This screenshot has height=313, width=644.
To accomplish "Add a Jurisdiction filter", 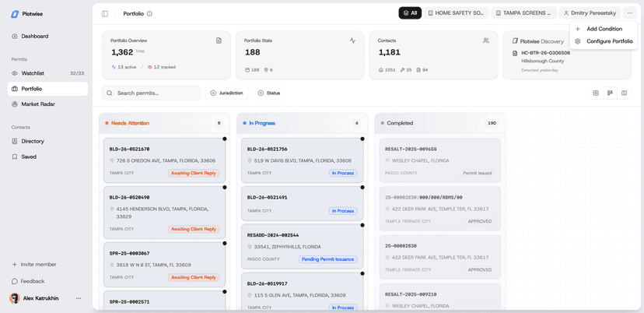I will [226, 93].
